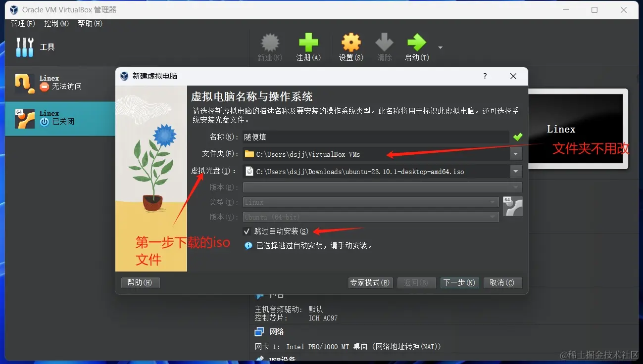This screenshot has width=643, height=364.
Task: Click the Ubuntu version combo box
Action: point(366,217)
